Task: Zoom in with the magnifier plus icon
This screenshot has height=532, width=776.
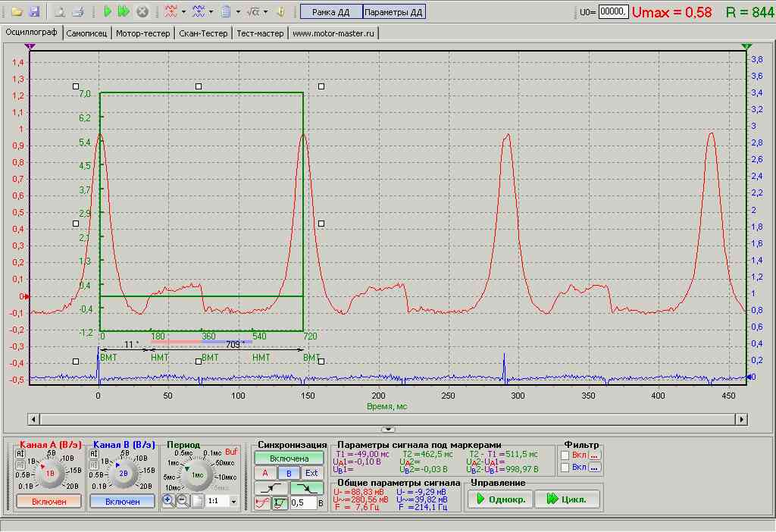Action: 168,501
